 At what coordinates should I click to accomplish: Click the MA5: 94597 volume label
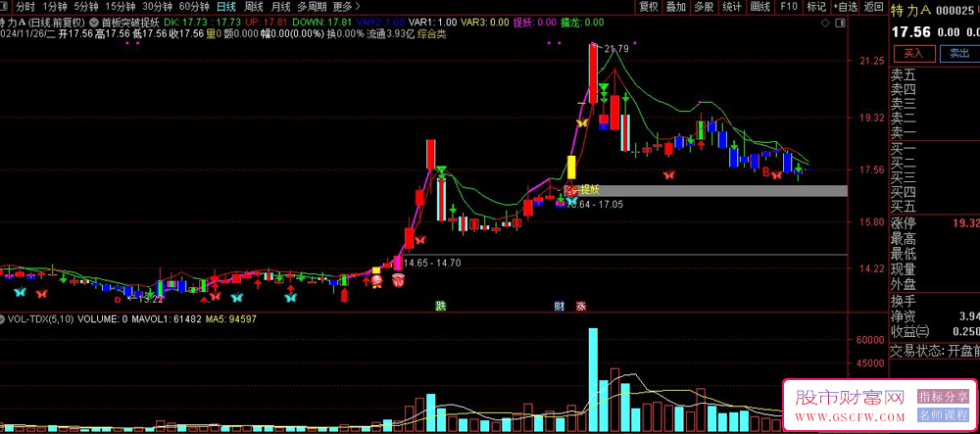point(232,319)
